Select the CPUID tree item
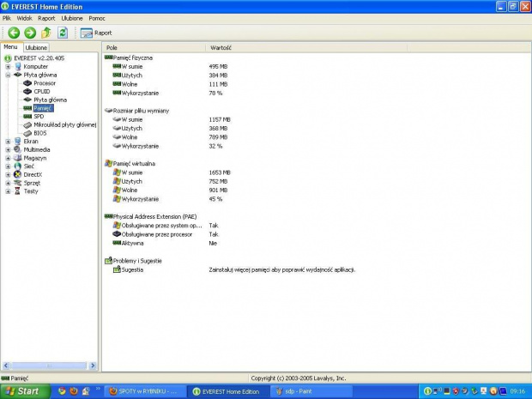The width and height of the screenshot is (532, 399). pyautogui.click(x=42, y=92)
